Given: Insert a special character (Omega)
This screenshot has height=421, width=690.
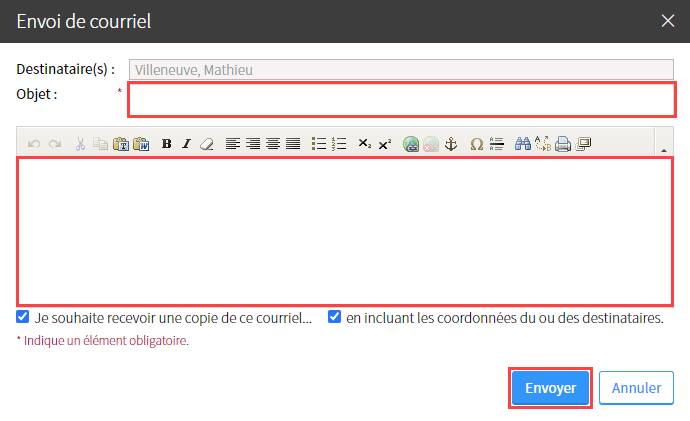Looking at the screenshot, I should [477, 144].
